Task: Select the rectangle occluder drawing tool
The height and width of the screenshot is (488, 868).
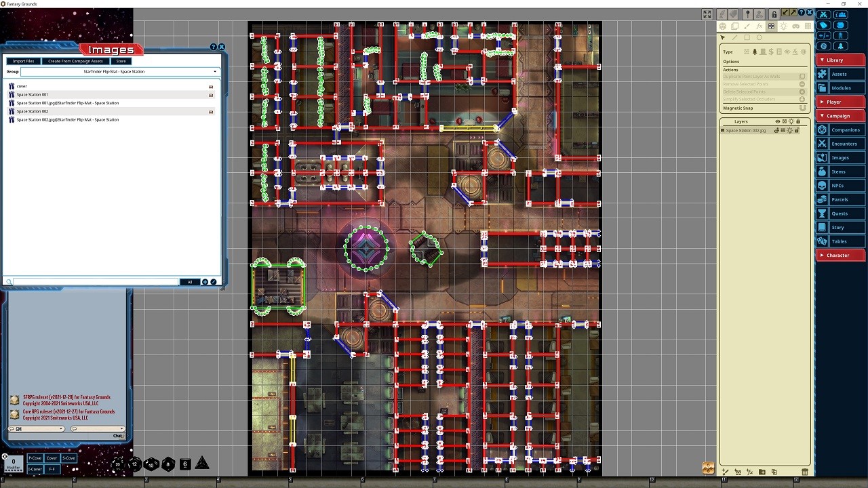Action: tap(747, 37)
